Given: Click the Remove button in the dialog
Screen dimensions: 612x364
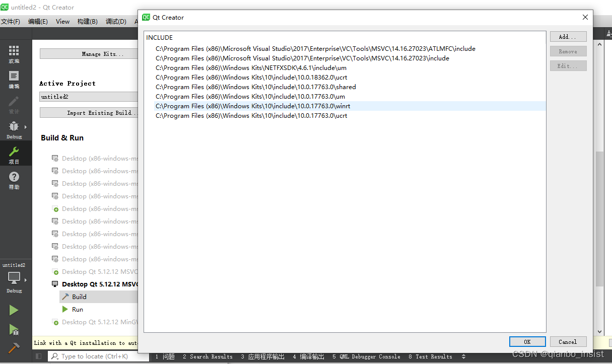Looking at the screenshot, I should tap(568, 51).
